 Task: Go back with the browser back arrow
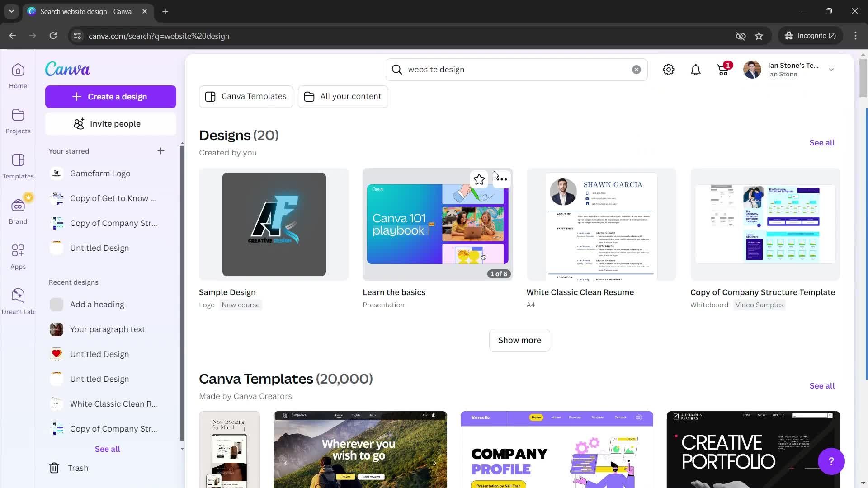(x=13, y=36)
